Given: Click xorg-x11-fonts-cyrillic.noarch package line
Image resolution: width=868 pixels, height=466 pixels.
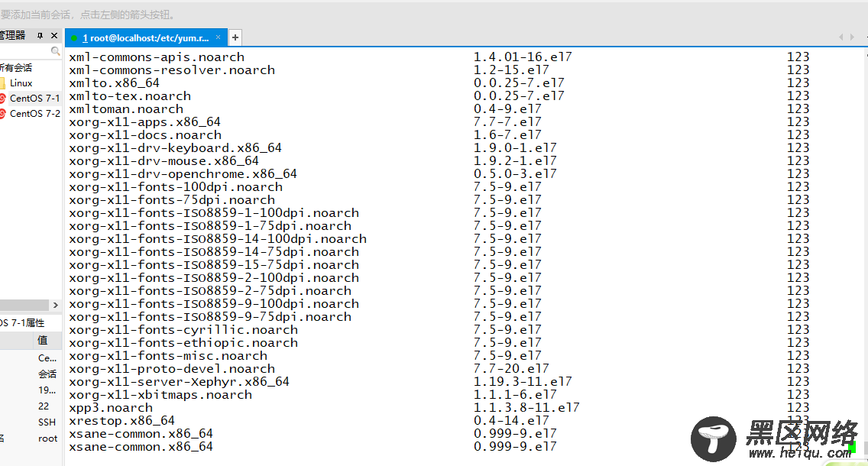Looking at the screenshot, I should point(184,330).
